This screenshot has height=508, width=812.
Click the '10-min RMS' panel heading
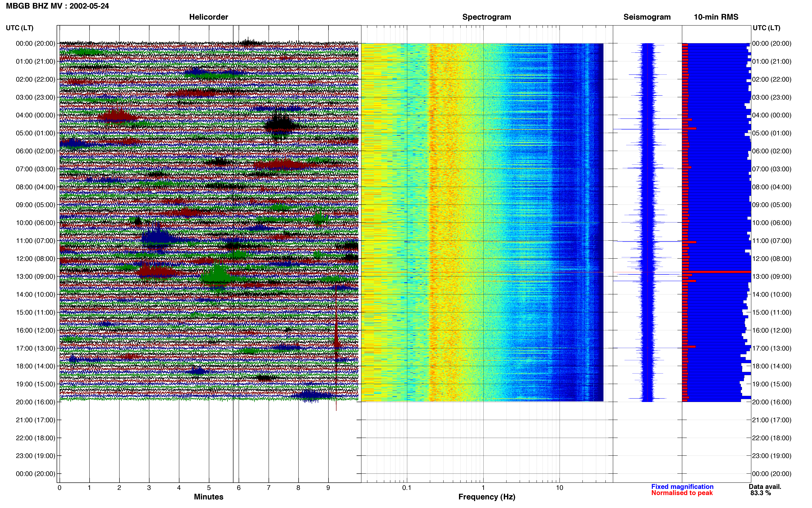coord(716,17)
